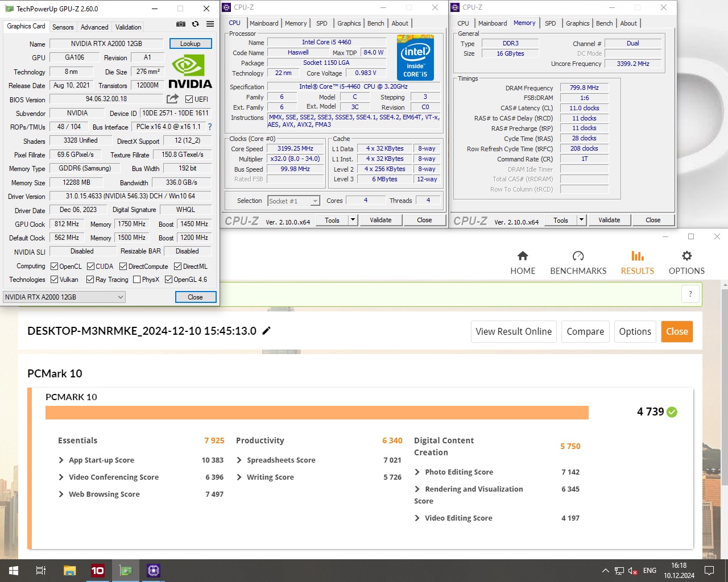Viewport: 728px width, 582px height.
Task: Open PCMark OPTIONS gear icon
Action: click(x=686, y=256)
